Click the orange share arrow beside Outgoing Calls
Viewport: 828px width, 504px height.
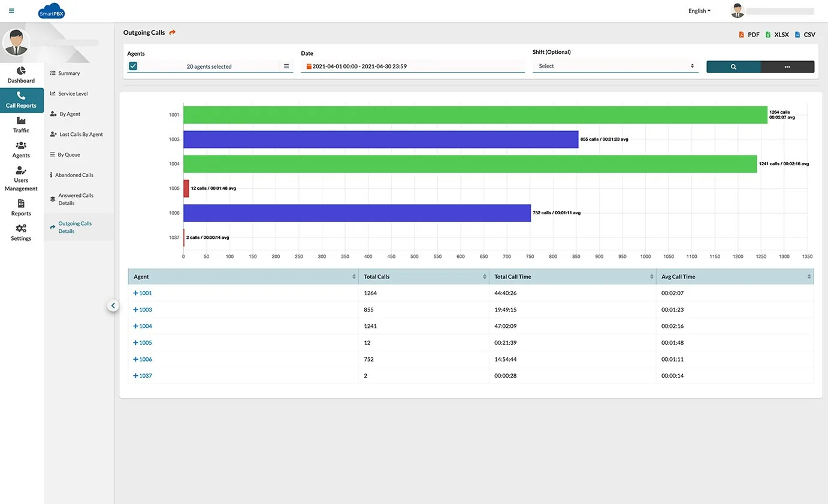[173, 32]
